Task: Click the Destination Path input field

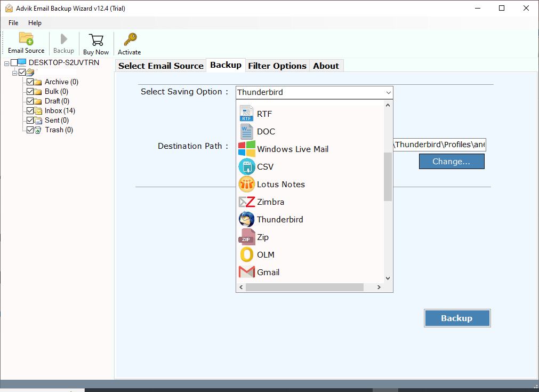Action: coord(439,145)
